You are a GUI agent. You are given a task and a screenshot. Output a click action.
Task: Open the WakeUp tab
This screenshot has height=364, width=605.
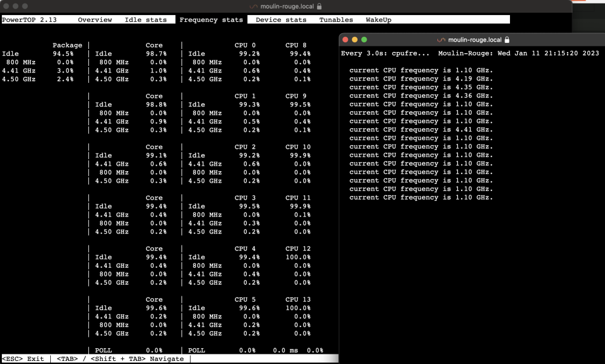pos(379,20)
